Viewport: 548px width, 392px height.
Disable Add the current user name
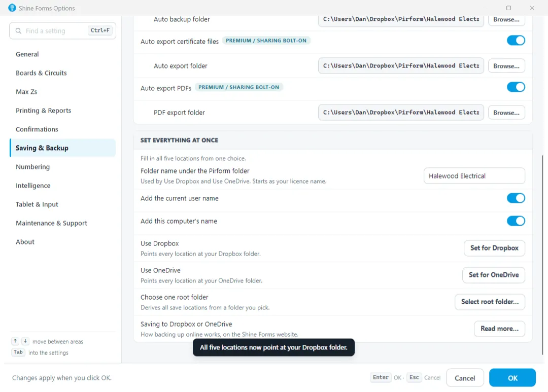tap(516, 198)
